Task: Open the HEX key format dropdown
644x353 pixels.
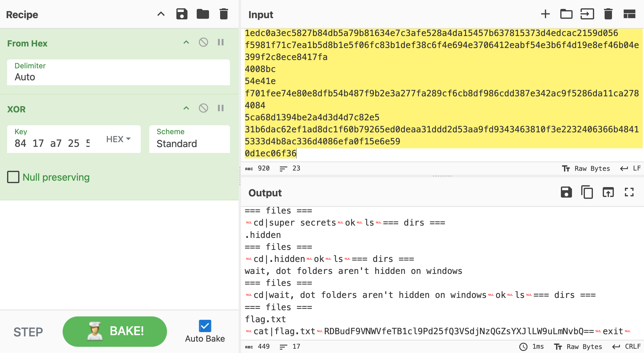Action: [119, 139]
